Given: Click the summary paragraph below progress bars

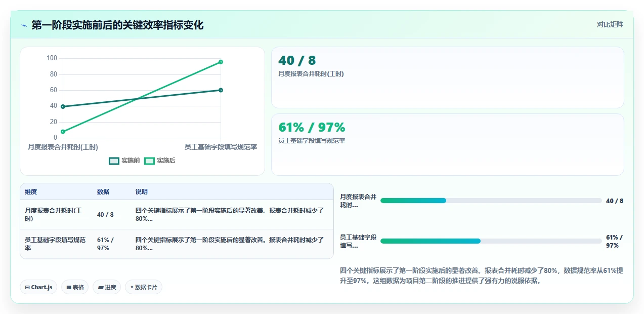Looking at the screenshot, I should pyautogui.click(x=482, y=276).
